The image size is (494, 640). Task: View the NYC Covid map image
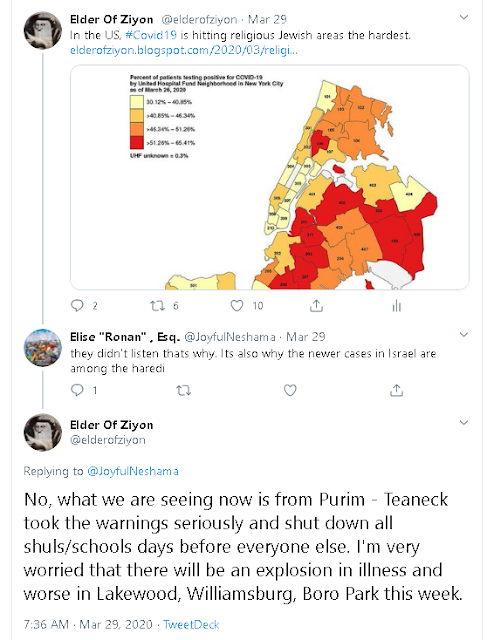(x=269, y=177)
